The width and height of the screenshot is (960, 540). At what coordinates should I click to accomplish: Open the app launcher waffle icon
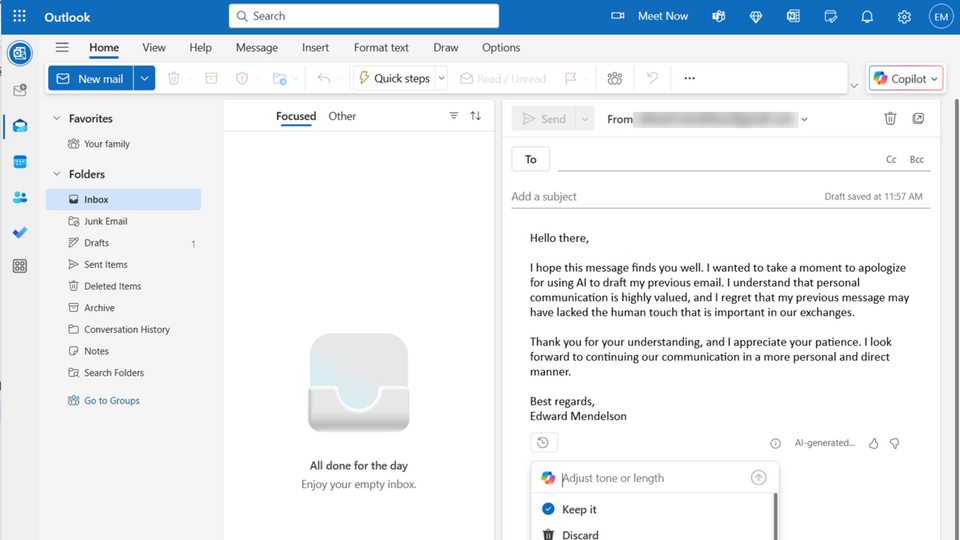pos(20,16)
